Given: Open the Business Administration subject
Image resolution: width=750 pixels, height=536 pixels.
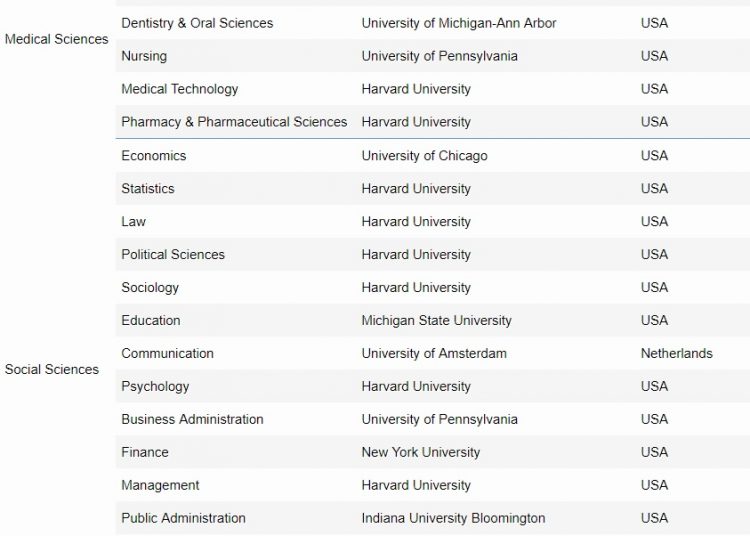Looking at the screenshot, I should pos(192,419).
